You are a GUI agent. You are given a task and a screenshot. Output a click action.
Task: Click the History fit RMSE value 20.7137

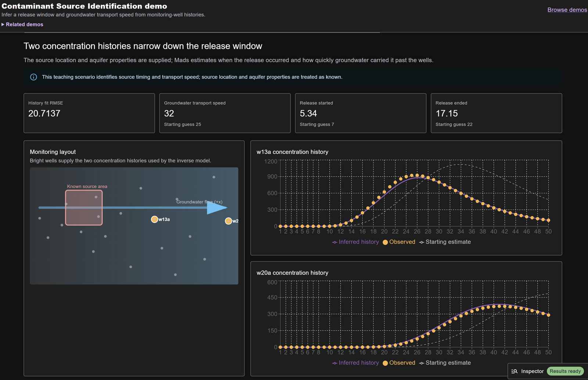point(44,113)
